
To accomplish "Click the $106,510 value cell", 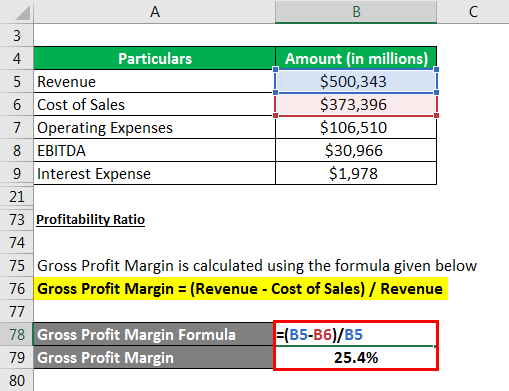I will 356,127.
